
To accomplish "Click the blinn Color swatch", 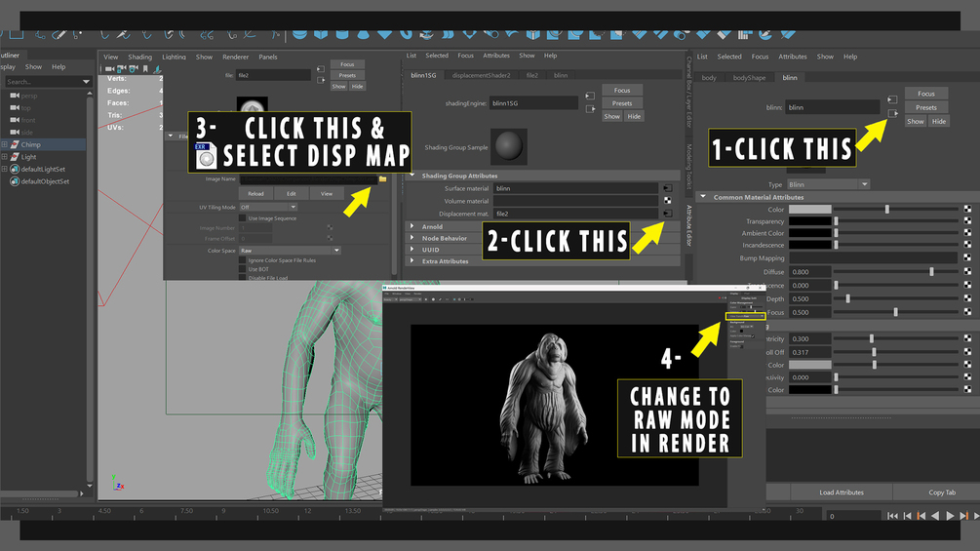I will [810, 210].
